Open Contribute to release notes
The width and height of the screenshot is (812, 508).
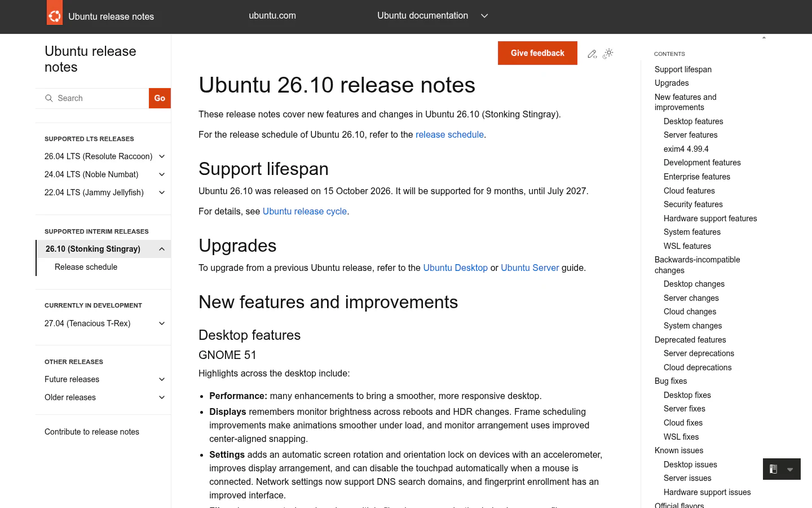(92, 432)
